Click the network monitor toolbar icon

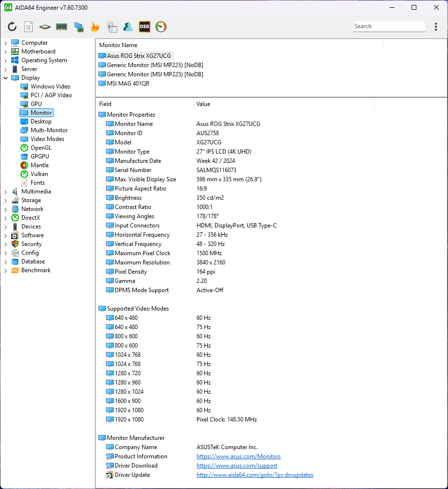pyautogui.click(x=79, y=27)
